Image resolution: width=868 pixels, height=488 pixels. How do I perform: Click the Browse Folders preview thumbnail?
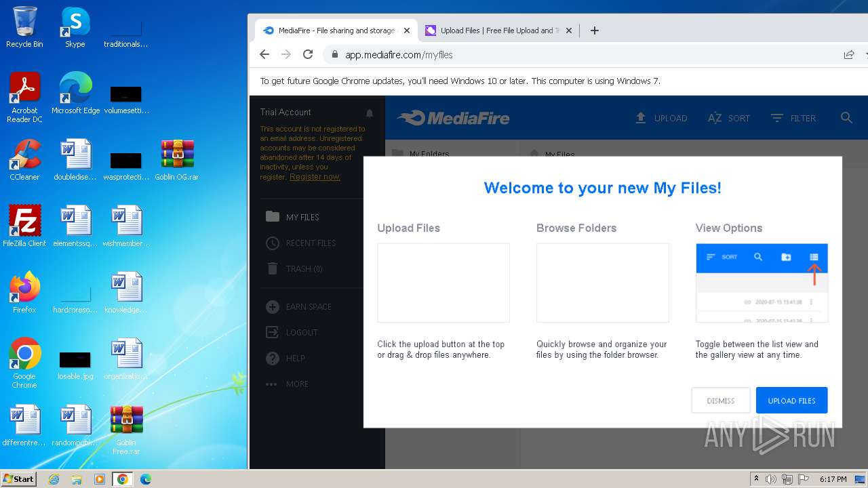click(602, 283)
